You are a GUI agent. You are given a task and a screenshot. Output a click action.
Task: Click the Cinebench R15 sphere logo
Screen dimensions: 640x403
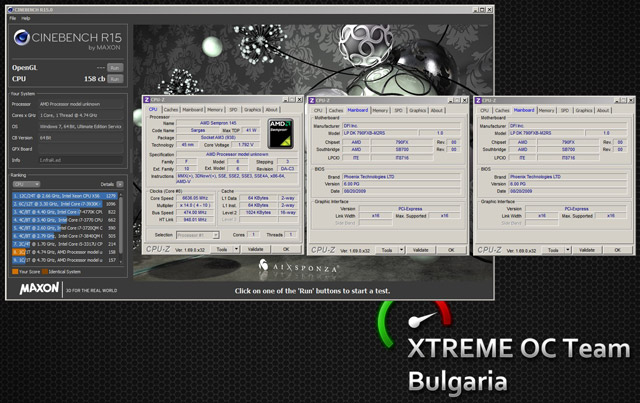coord(21,38)
